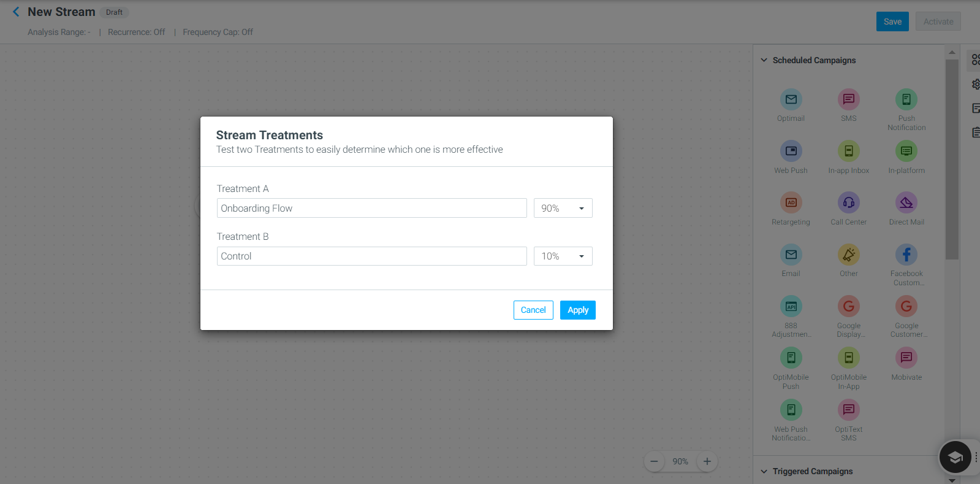Image resolution: width=980 pixels, height=484 pixels.
Task: Select the Email channel icon
Action: coord(791,255)
